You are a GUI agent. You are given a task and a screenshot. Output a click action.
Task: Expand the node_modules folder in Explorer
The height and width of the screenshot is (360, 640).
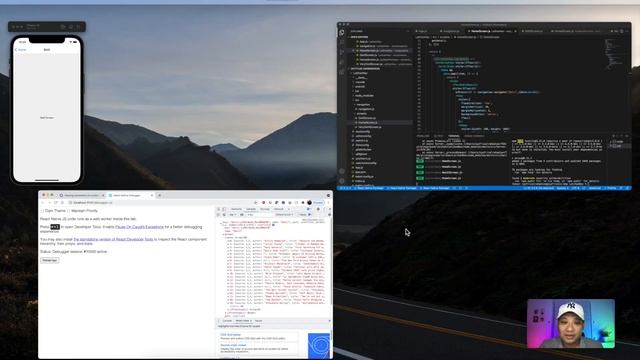pos(364,96)
